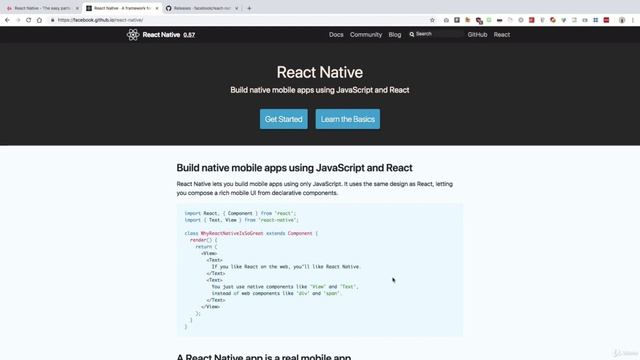This screenshot has height=360, width=640.
Task: Reload the current page
Action: tap(29, 20)
